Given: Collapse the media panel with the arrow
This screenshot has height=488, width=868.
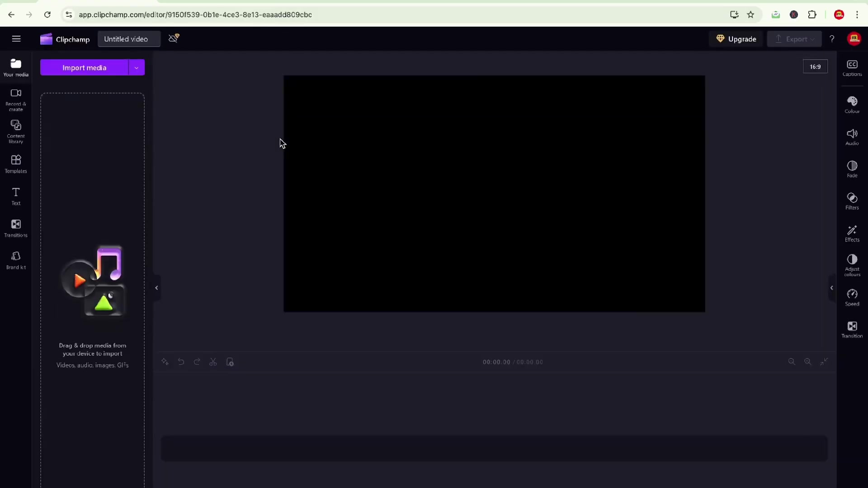Looking at the screenshot, I should coord(156,288).
